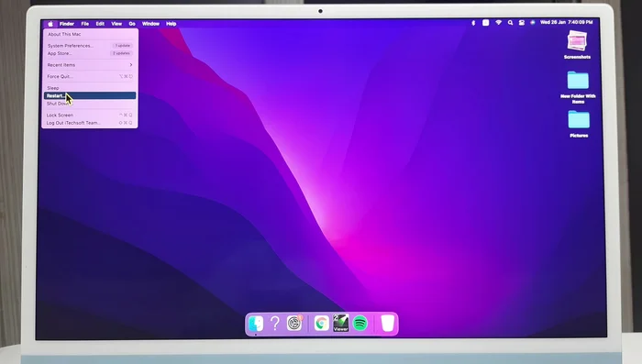This screenshot has height=364, width=642.
Task: Open the Window menu
Action: pyautogui.click(x=150, y=24)
